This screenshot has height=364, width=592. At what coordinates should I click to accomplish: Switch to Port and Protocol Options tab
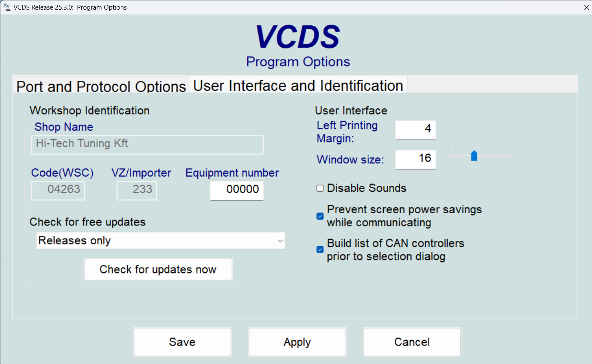click(x=101, y=86)
